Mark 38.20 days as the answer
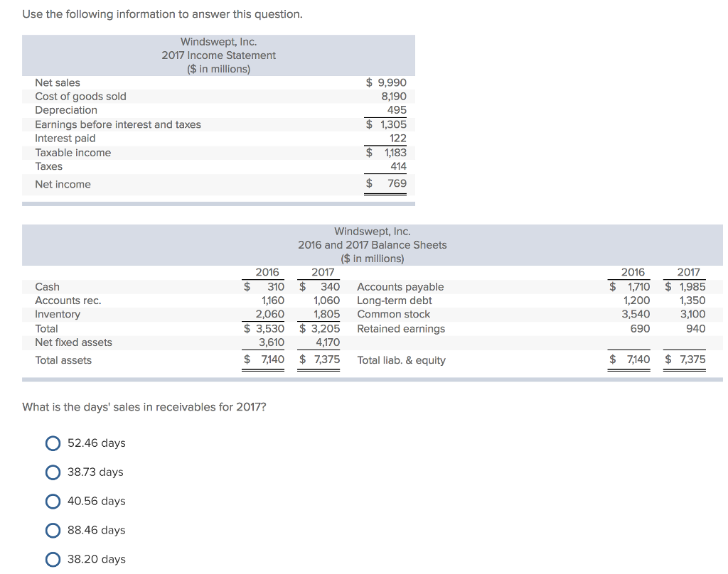The height and width of the screenshot is (574, 728). pos(53,559)
